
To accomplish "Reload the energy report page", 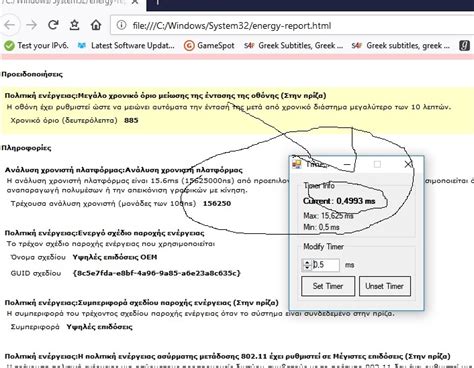I will (x=53, y=25).
